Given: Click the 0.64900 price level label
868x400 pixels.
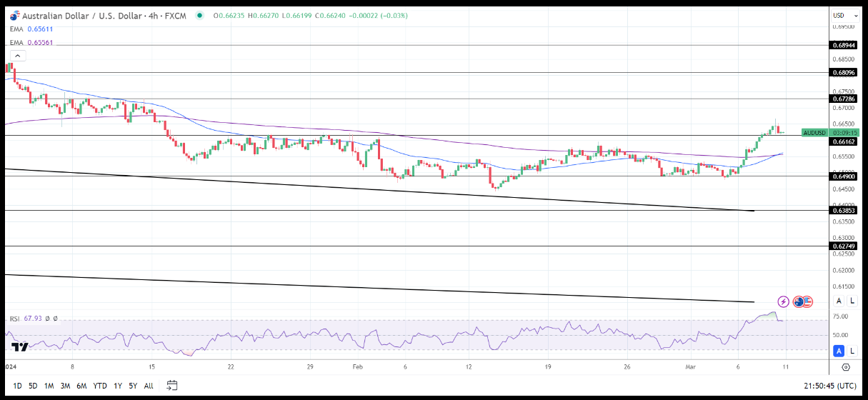Looking at the screenshot, I should point(844,176).
